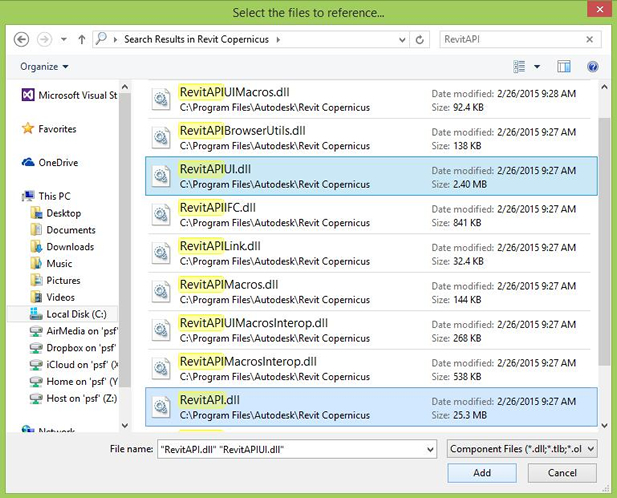Select the RevitAPIUIMacrosInterop.dll file

pos(371,330)
